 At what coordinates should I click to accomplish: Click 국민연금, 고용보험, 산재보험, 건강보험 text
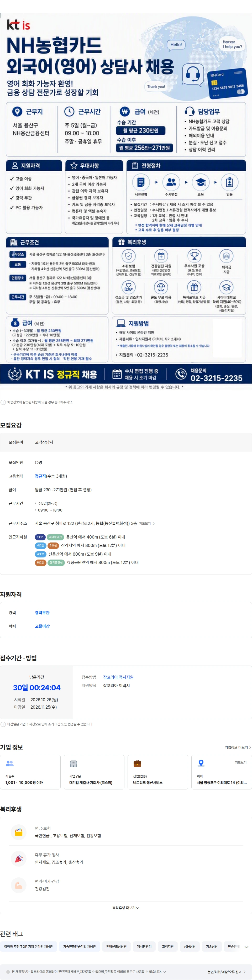(68, 836)
